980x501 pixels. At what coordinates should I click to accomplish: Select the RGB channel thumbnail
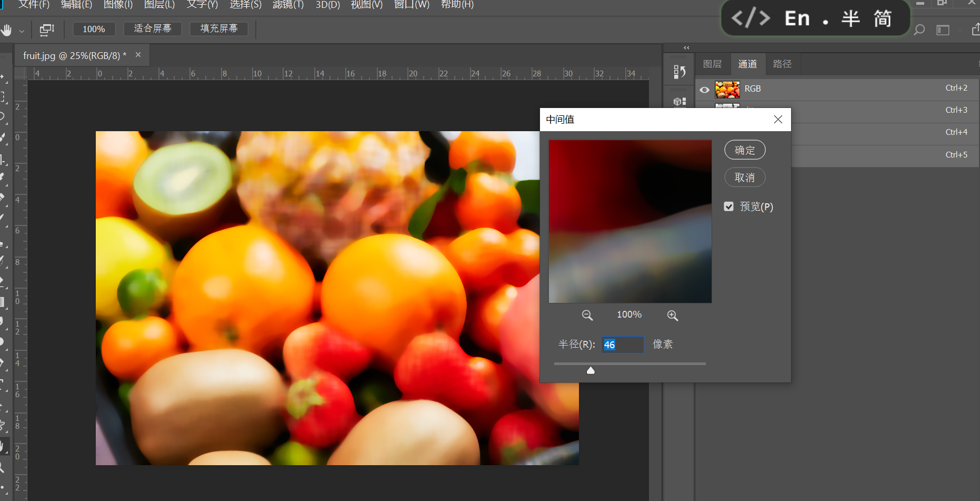pyautogui.click(x=727, y=90)
